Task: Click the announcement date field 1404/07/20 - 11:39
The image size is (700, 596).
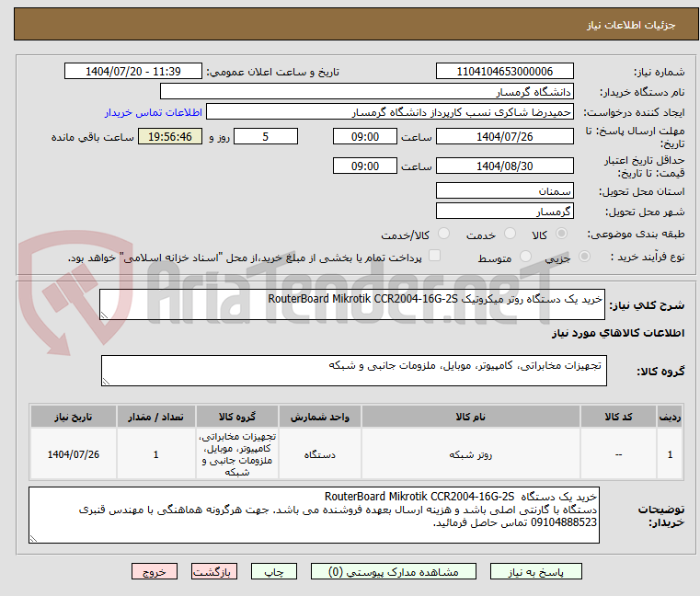Action: [x=133, y=71]
